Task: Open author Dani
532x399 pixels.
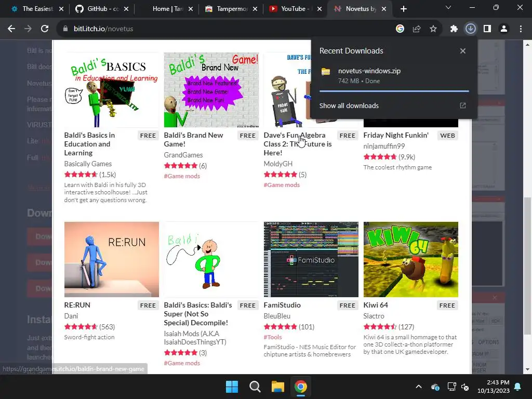Action: 71,316
